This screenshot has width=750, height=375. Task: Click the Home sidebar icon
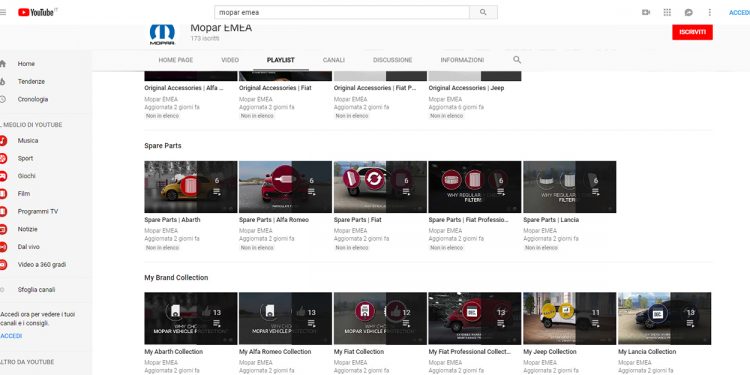(3, 64)
